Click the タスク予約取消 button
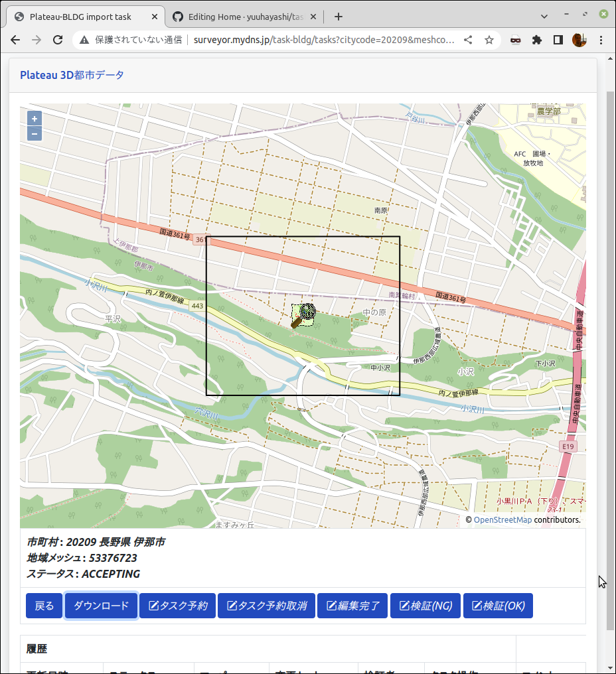 click(266, 606)
